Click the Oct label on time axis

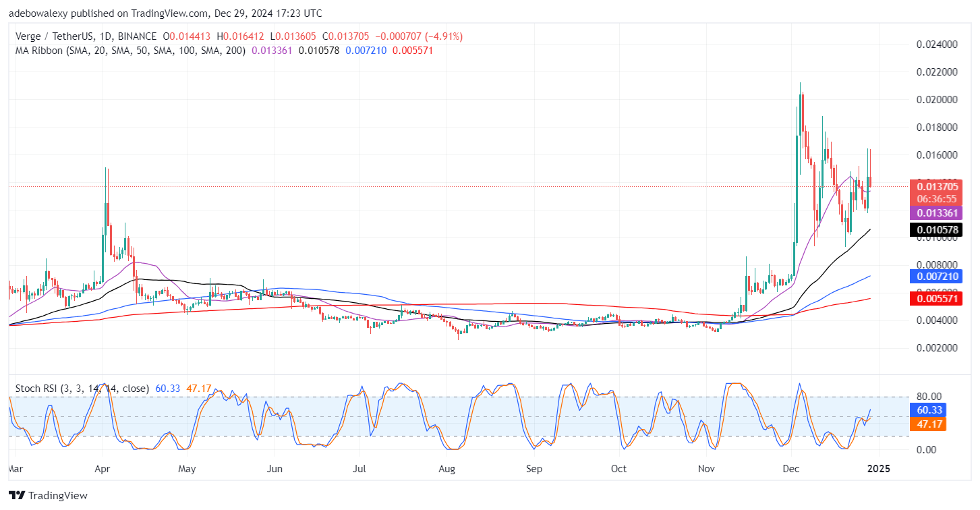pos(618,468)
